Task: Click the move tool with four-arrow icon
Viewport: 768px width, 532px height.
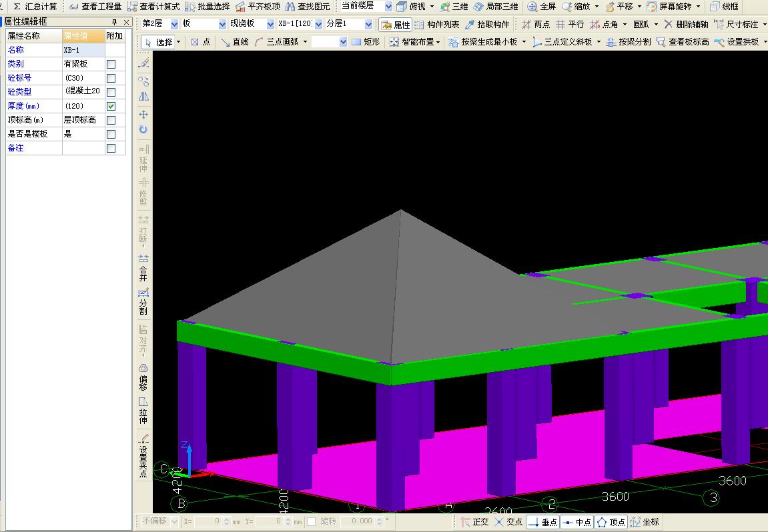Action: pos(143,115)
